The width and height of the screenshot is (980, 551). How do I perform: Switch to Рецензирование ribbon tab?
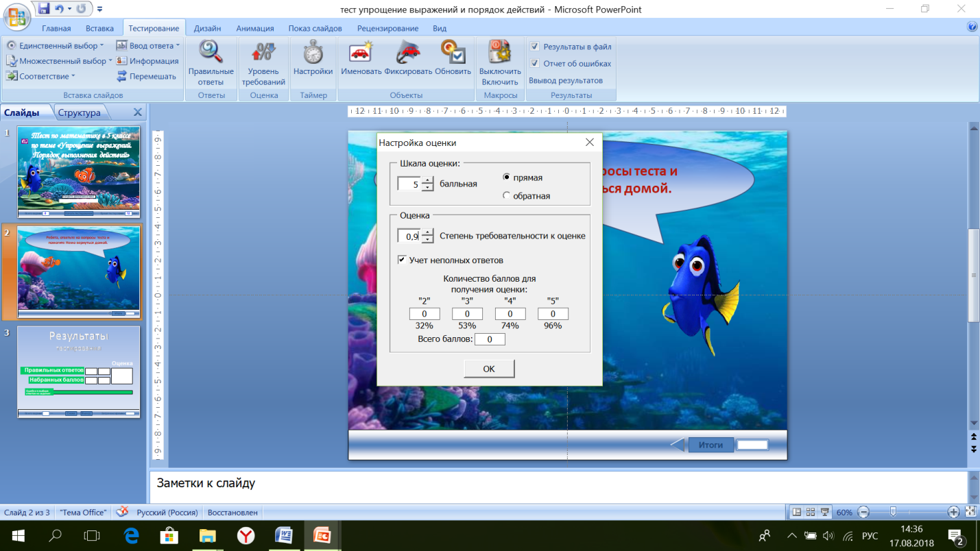tap(387, 29)
